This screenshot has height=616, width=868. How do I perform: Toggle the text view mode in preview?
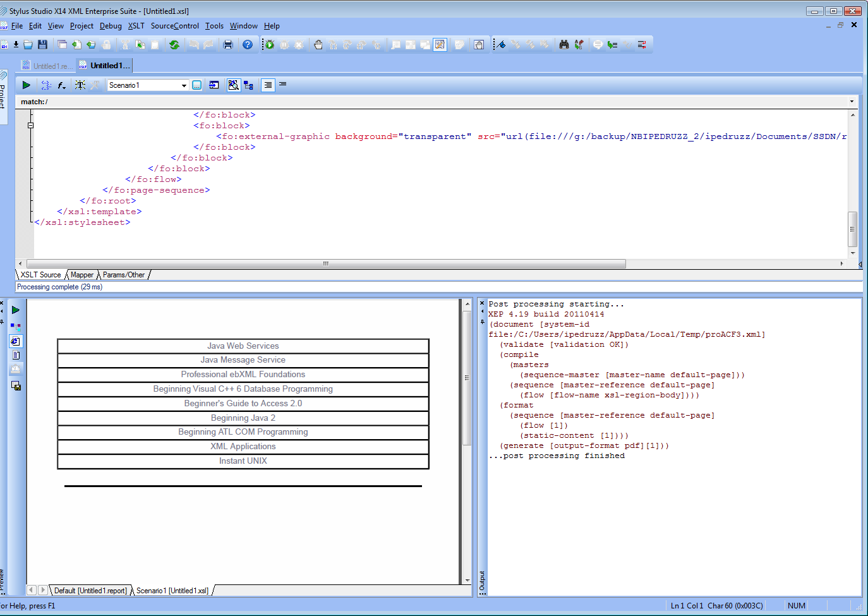pyautogui.click(x=16, y=355)
